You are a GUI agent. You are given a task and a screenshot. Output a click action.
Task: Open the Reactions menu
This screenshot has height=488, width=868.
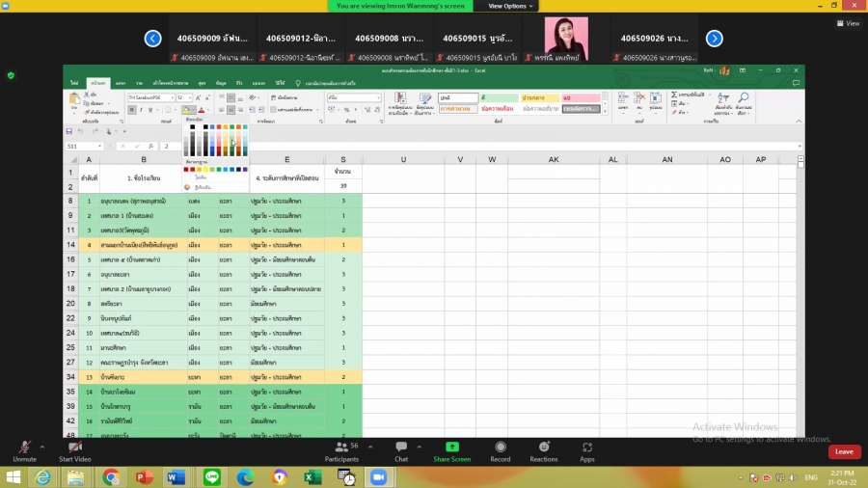click(544, 448)
